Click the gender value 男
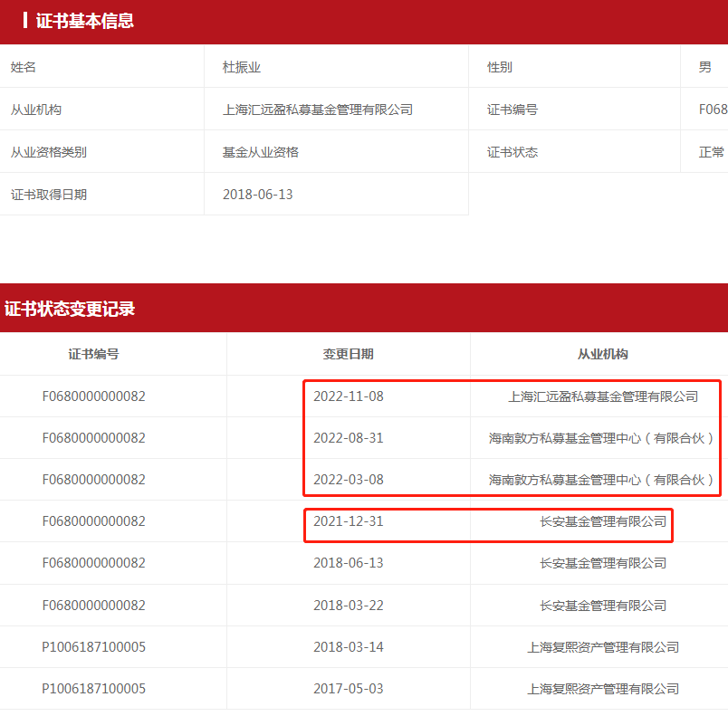The width and height of the screenshot is (728, 716). [704, 67]
